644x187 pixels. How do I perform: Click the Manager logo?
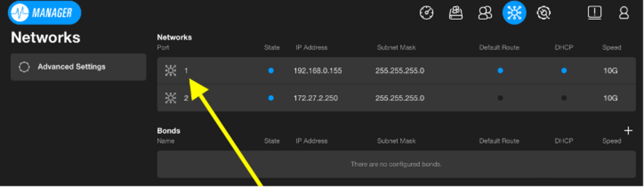pyautogui.click(x=45, y=13)
